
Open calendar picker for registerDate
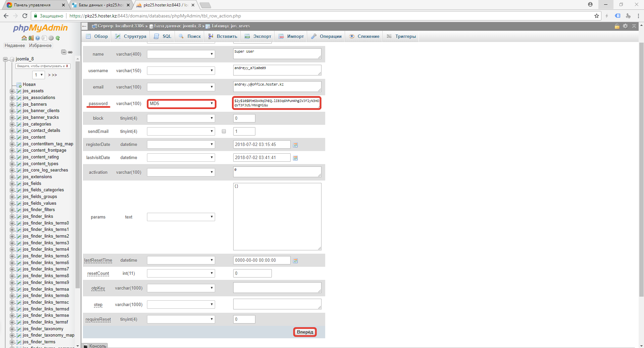[295, 145]
